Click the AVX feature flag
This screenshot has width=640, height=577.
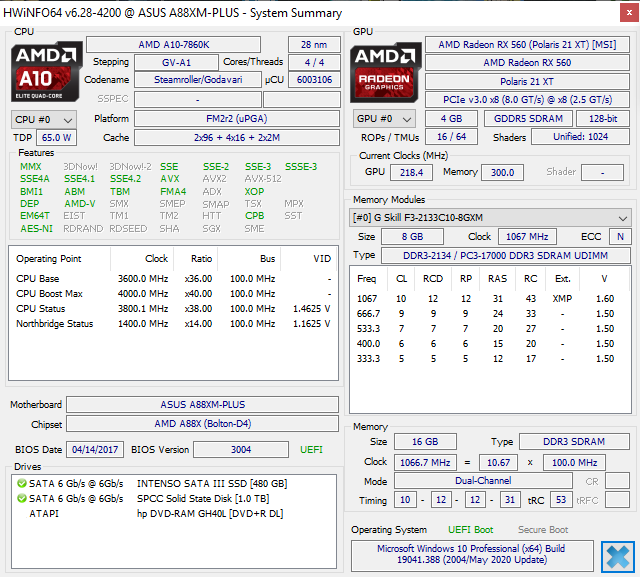point(170,179)
